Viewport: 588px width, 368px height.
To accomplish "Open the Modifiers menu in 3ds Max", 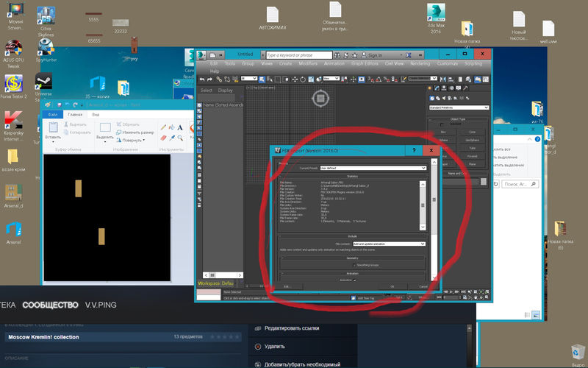I will pyautogui.click(x=308, y=64).
